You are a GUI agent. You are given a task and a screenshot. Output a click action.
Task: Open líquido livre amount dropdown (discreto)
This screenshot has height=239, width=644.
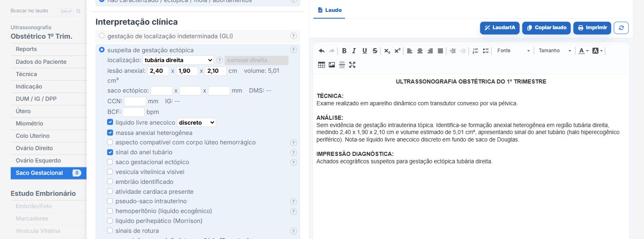pos(196,123)
